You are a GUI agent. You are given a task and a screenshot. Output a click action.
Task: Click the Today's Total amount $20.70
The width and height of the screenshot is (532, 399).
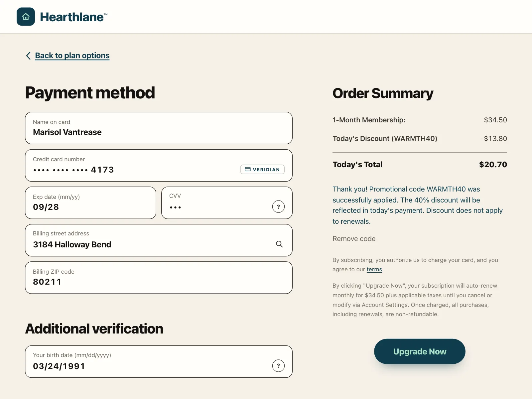pos(493,165)
